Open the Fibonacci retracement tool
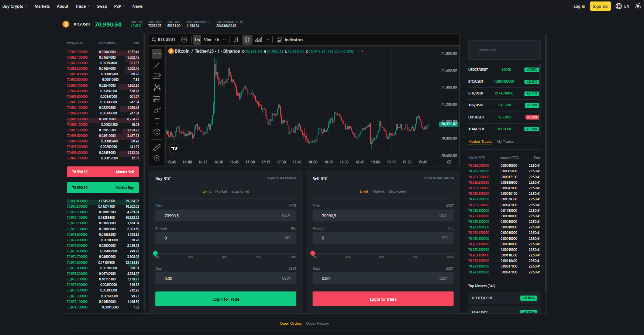 pyautogui.click(x=157, y=76)
